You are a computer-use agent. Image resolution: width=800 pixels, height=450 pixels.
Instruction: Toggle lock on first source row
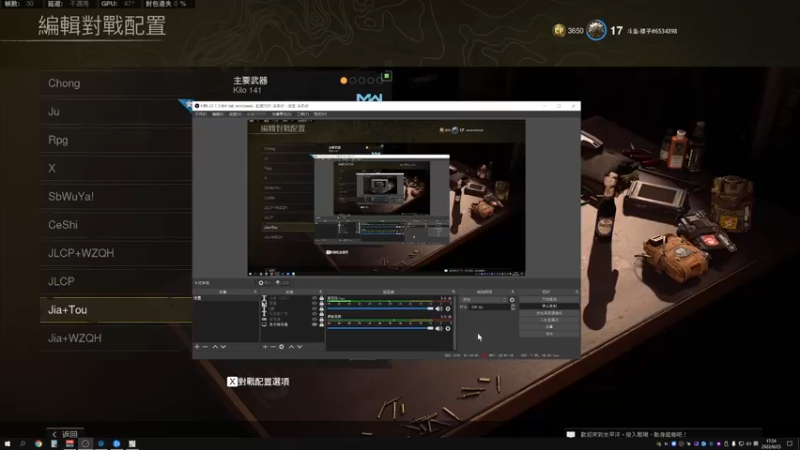coord(321,298)
